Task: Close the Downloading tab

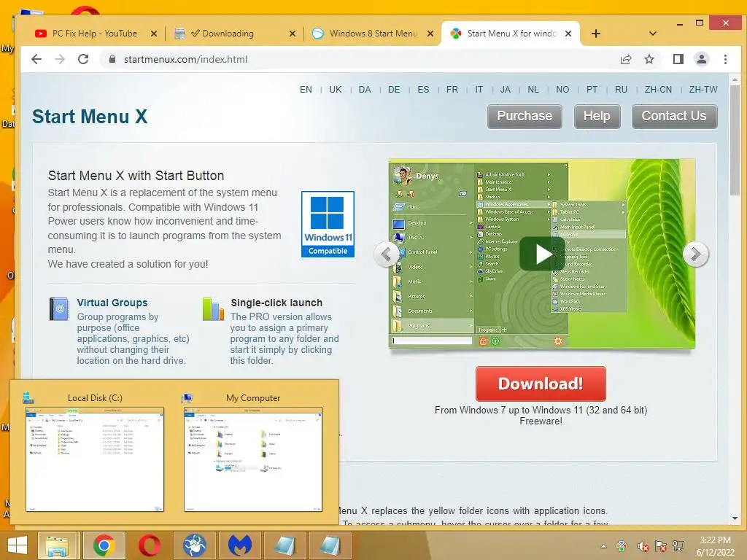Action: pos(292,34)
